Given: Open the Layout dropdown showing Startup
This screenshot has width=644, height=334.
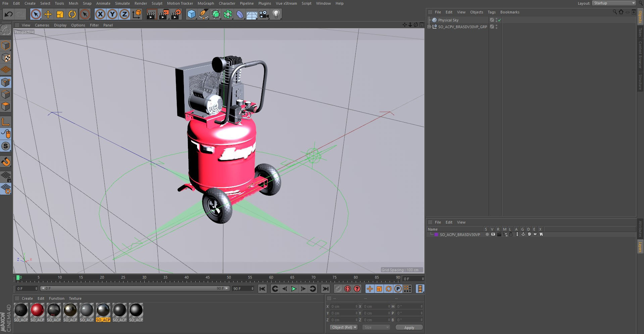Looking at the screenshot, I should (614, 3).
